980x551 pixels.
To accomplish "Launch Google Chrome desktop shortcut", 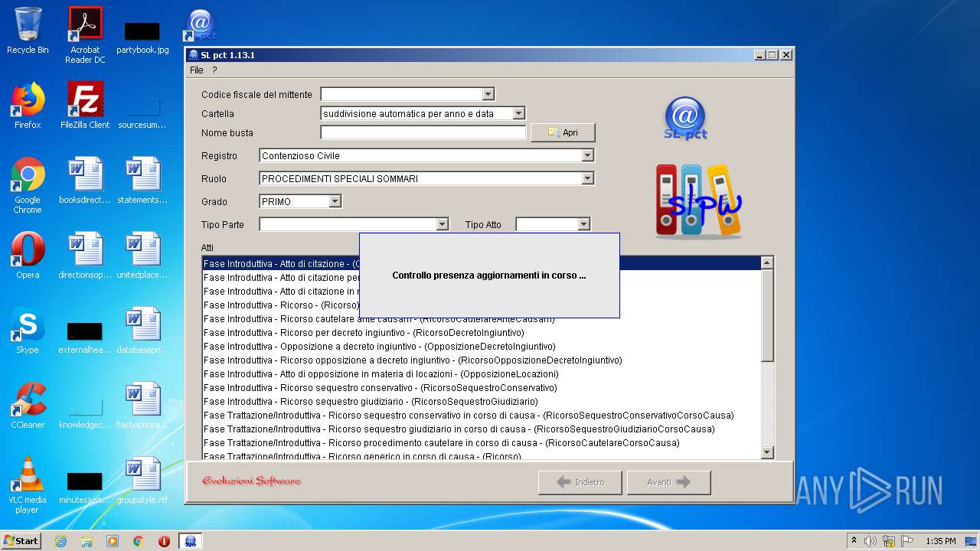I will point(28,185).
